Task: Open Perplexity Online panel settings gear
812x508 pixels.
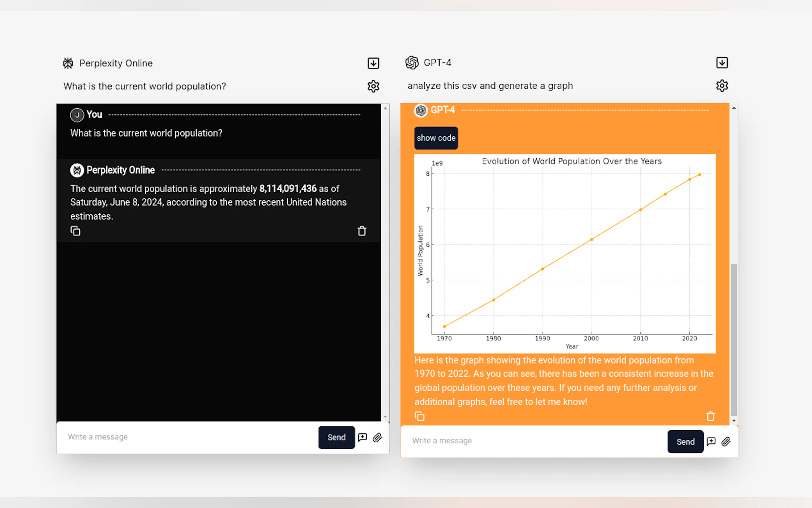Action: 373,86
